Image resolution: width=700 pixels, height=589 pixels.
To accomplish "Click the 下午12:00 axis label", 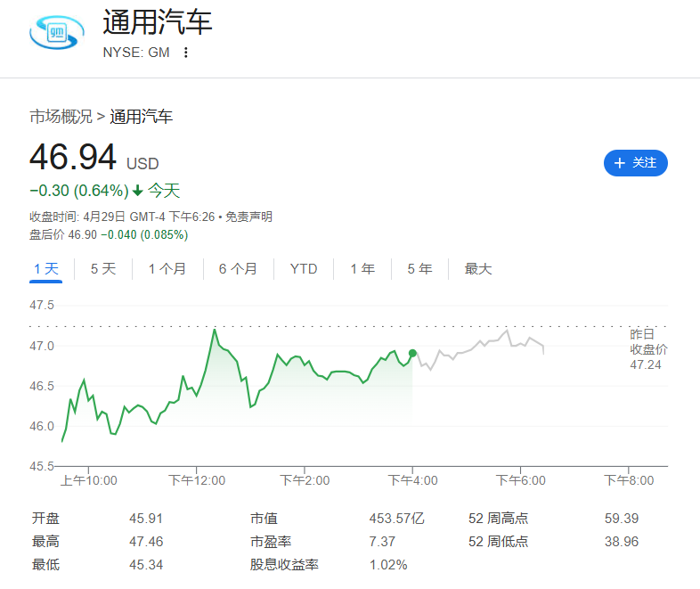I will click(x=197, y=480).
